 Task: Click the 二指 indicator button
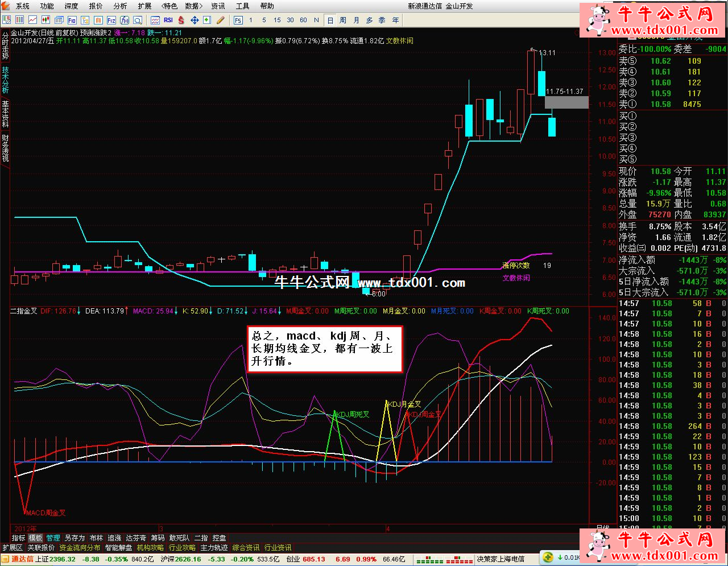(201, 538)
